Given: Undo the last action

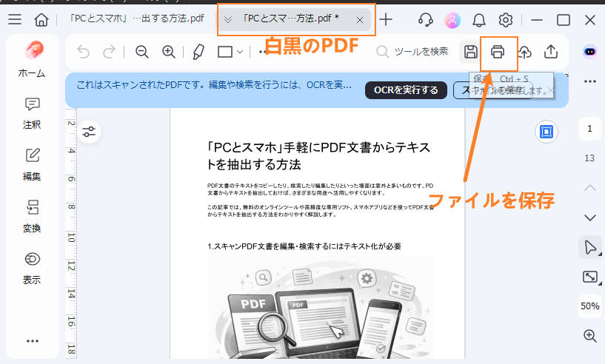Looking at the screenshot, I should tap(84, 52).
